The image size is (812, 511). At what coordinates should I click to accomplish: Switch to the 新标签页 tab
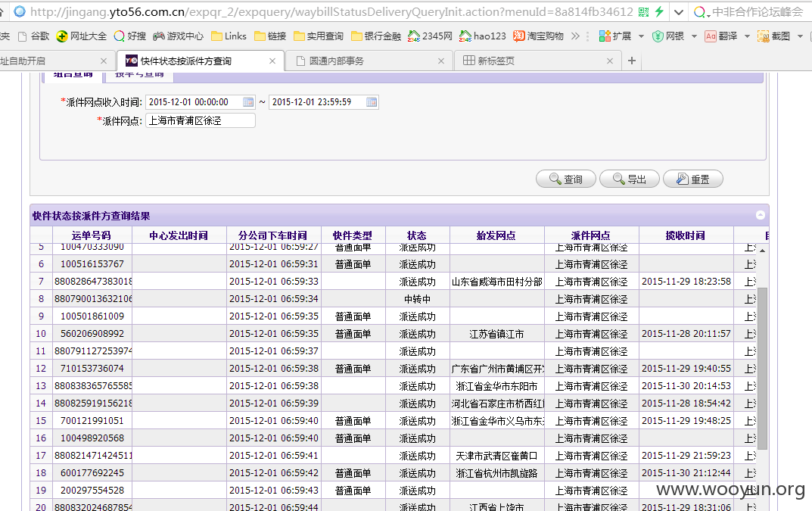point(537,61)
